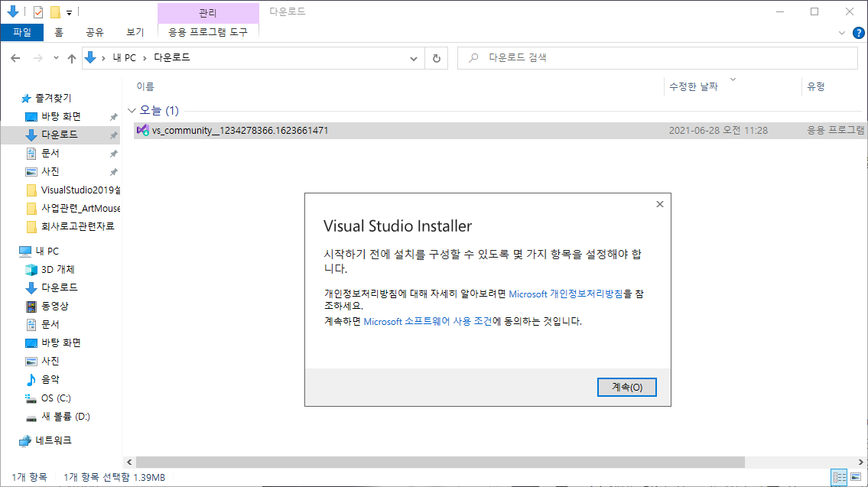Expand the ribbon with the chevron
868x487 pixels.
(x=841, y=33)
